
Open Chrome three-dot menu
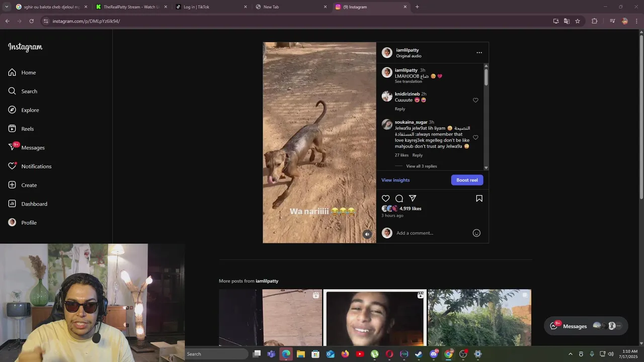coord(637,21)
